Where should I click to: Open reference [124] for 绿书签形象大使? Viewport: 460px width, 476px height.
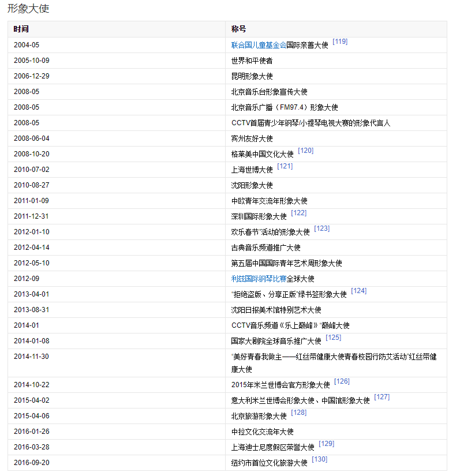pos(359,291)
